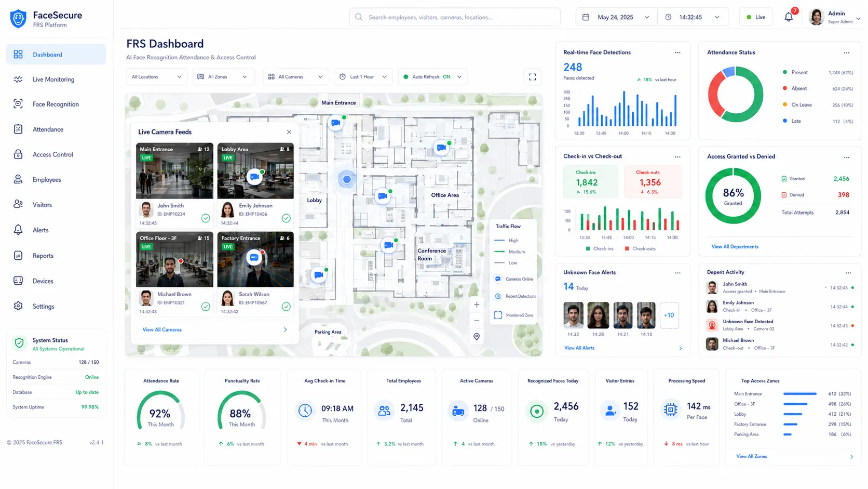Open Access Control in the sidebar
The height and width of the screenshot is (489, 868).
pyautogui.click(x=56, y=154)
